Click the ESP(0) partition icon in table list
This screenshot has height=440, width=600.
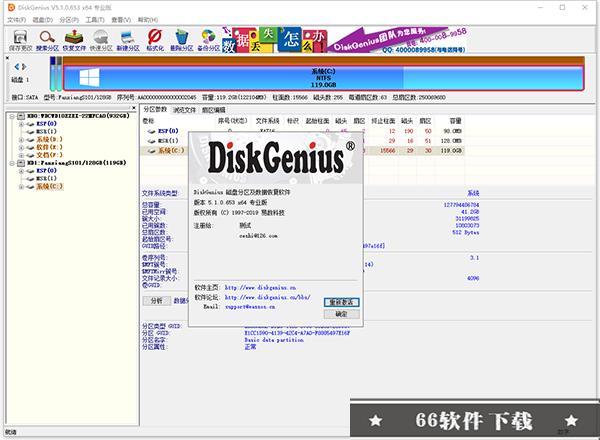tap(152, 131)
